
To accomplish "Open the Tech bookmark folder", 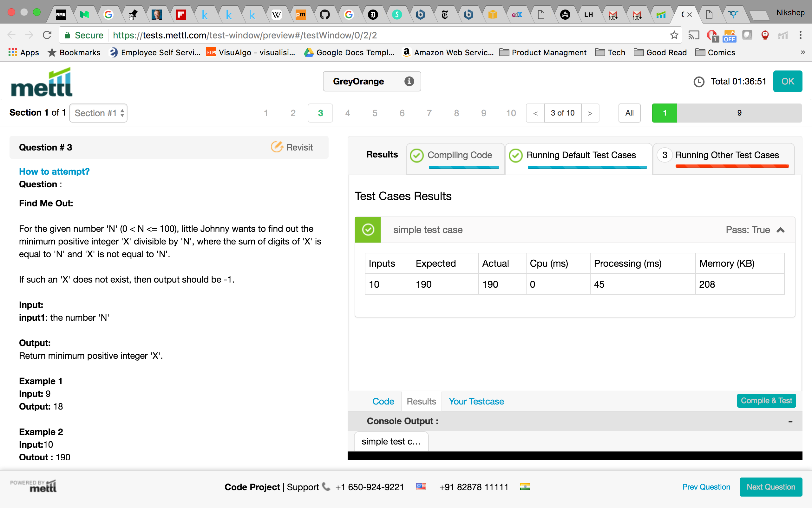I will point(610,52).
